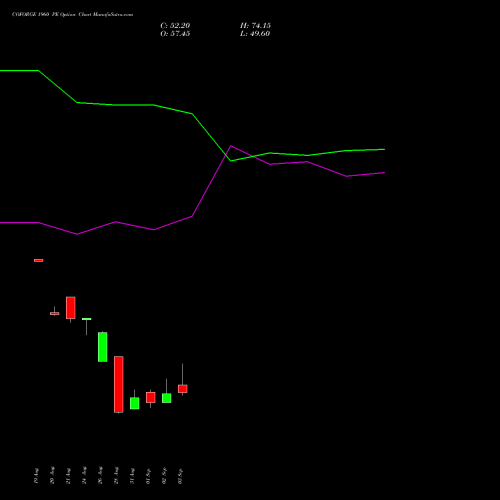Click the red candle above 21 Aug
Viewport: 500px width, 500px height.
(x=71, y=308)
